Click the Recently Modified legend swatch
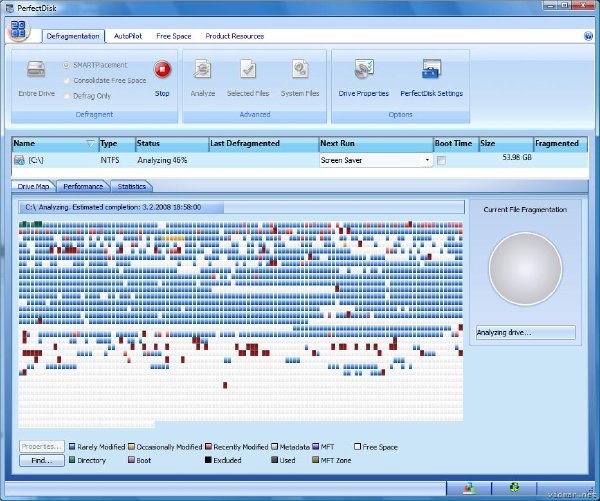This screenshot has width=600, height=501. point(208,446)
